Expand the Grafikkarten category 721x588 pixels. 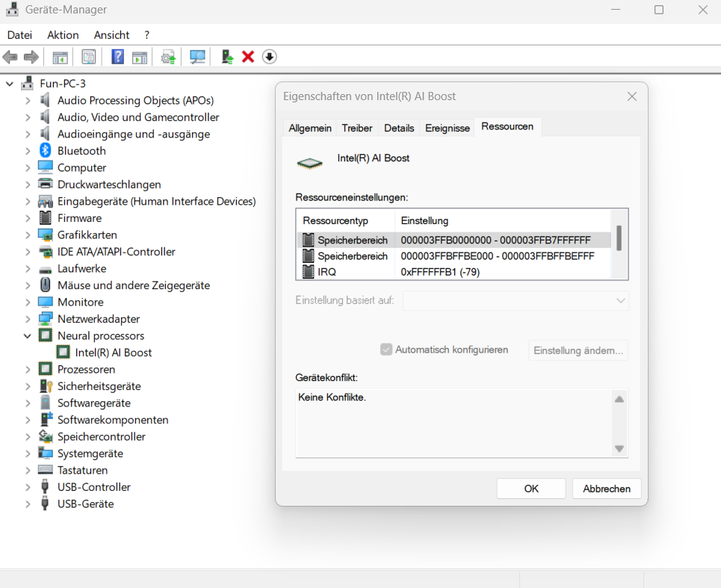[28, 235]
